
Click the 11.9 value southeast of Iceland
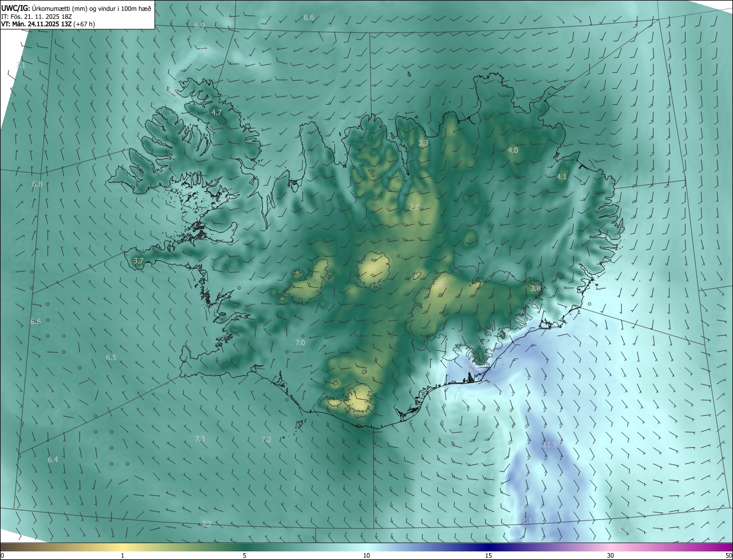click(550, 444)
